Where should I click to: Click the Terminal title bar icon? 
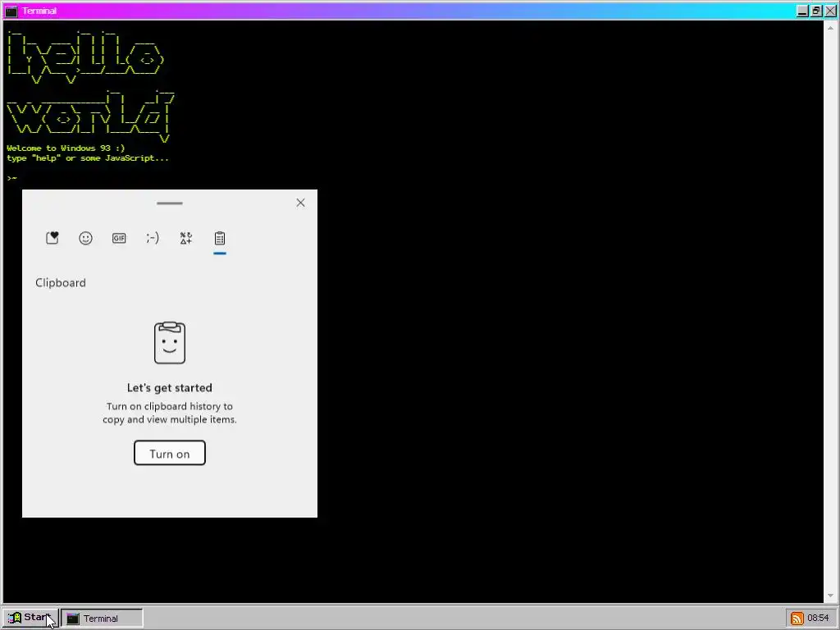tap(11, 11)
